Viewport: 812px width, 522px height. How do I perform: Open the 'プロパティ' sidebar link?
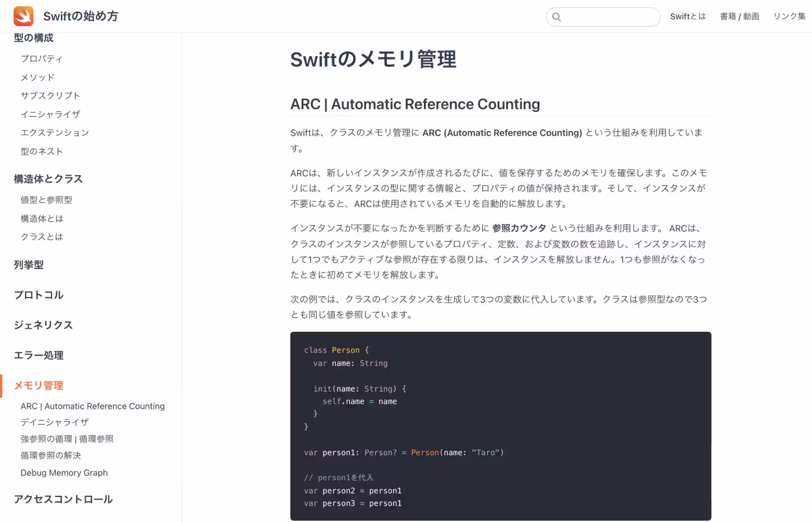(x=42, y=59)
